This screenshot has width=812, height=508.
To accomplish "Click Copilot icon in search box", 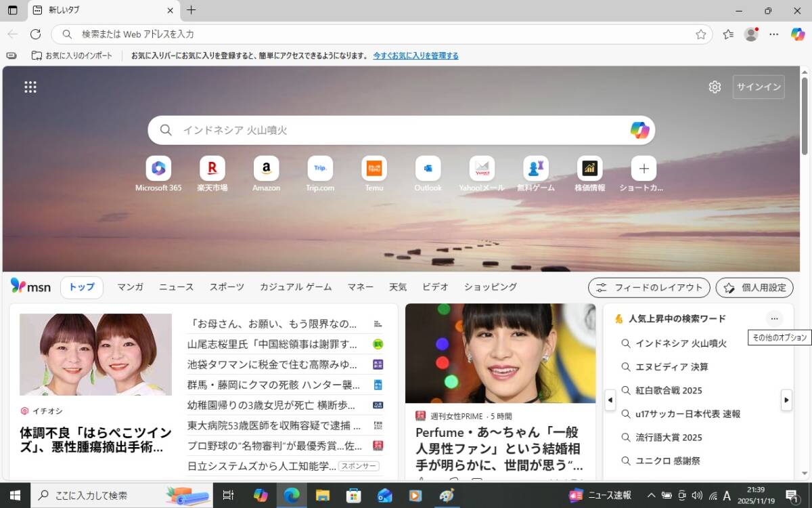I will [x=639, y=130].
